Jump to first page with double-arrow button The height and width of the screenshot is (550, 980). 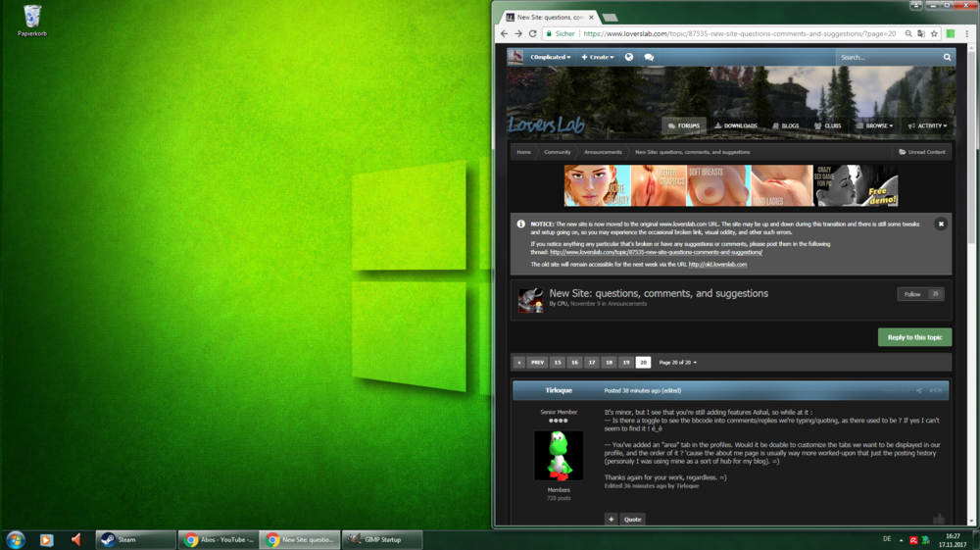pos(518,363)
